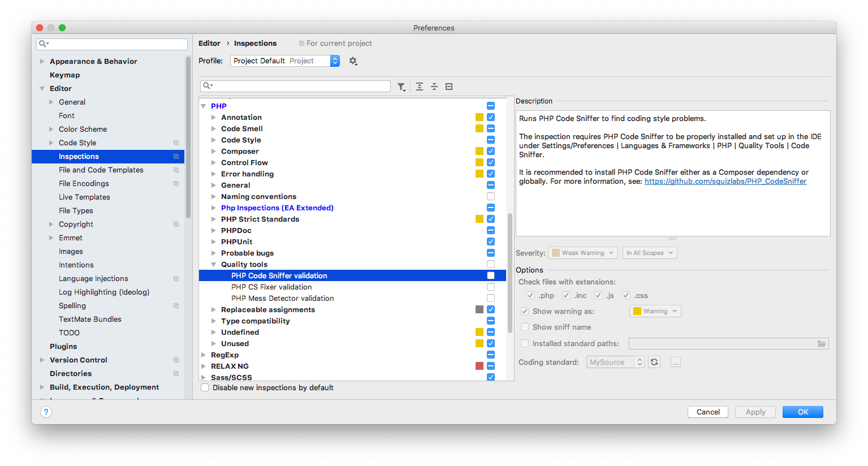Click the OK button

click(802, 412)
